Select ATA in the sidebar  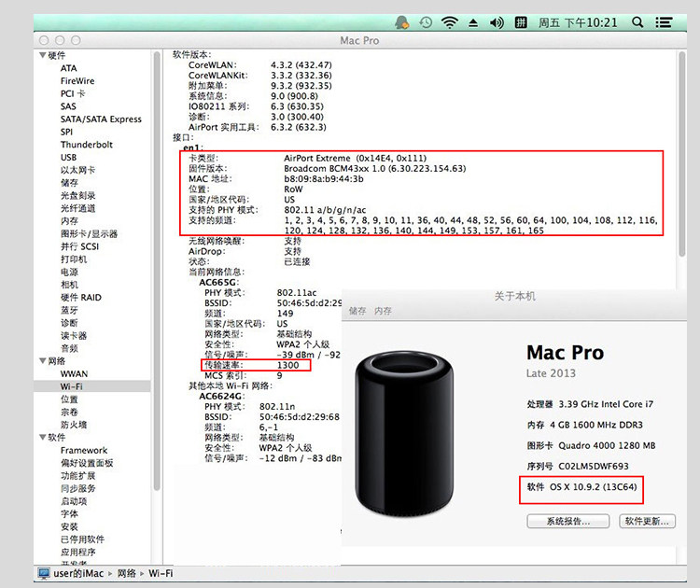click(69, 68)
